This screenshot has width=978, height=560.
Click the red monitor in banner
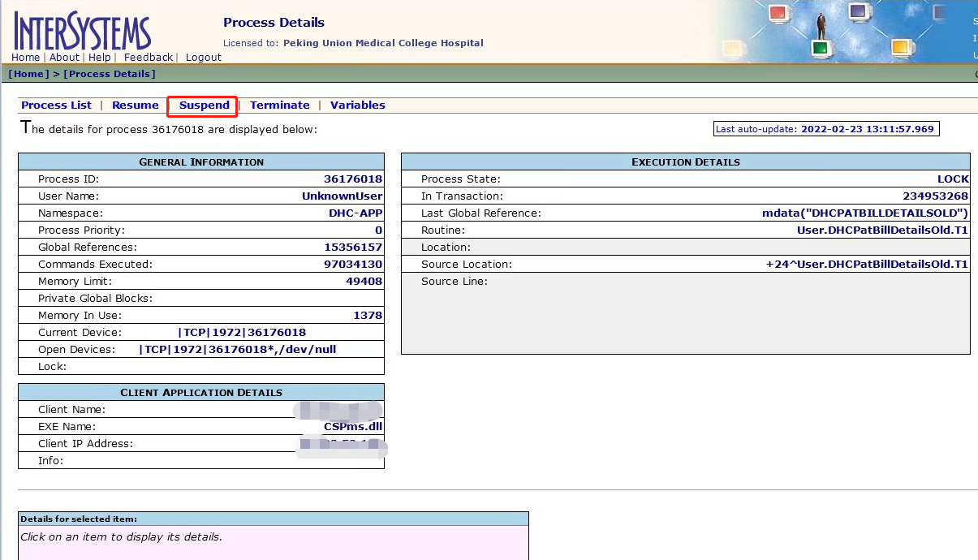point(778,14)
